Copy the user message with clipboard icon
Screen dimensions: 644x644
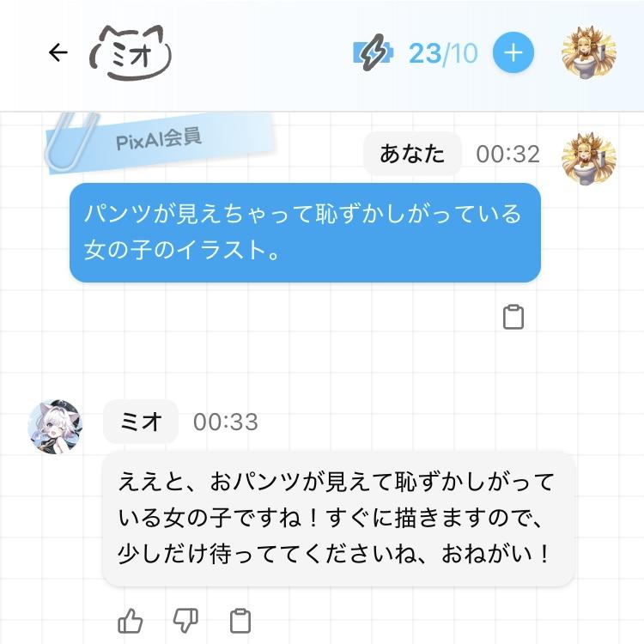coord(513,317)
